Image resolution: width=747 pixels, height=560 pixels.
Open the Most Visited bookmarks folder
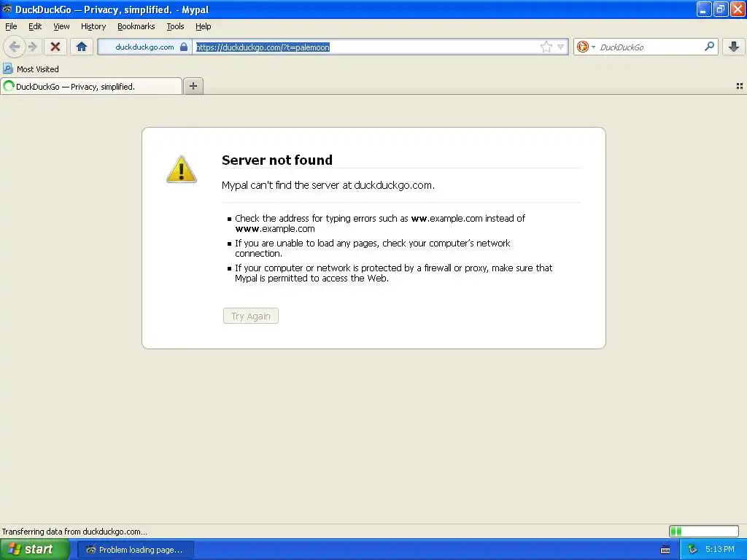(31, 69)
